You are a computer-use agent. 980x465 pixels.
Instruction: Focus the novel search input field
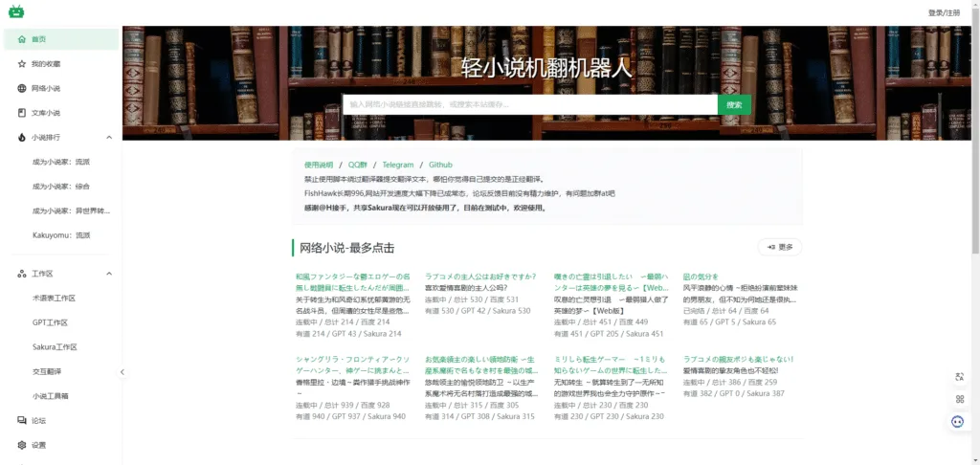click(x=529, y=104)
